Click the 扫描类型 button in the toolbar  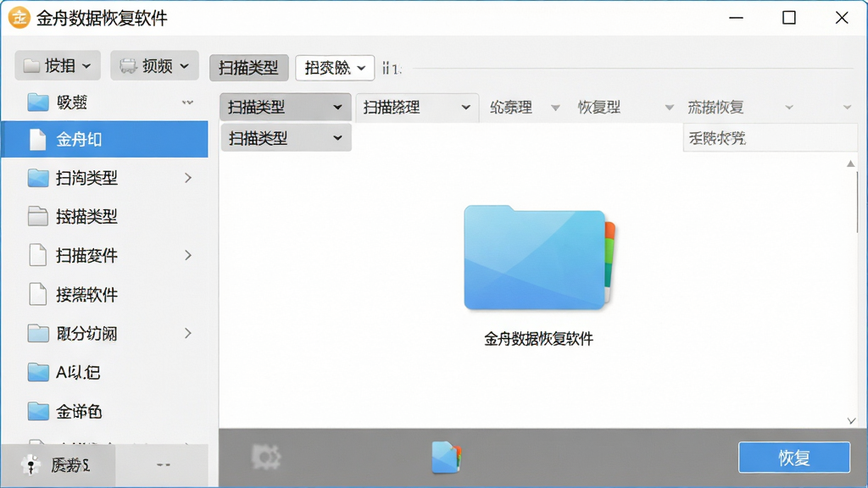tap(248, 68)
